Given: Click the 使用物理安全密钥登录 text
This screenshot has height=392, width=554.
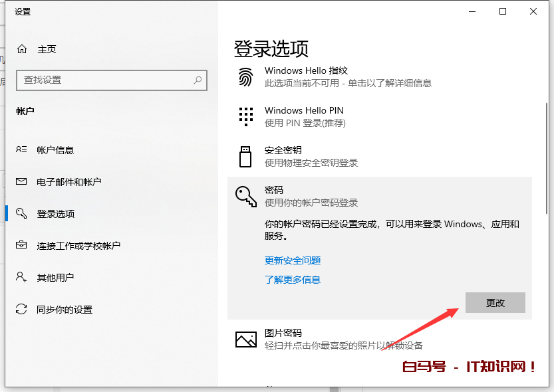Looking at the screenshot, I should pyautogui.click(x=311, y=163).
